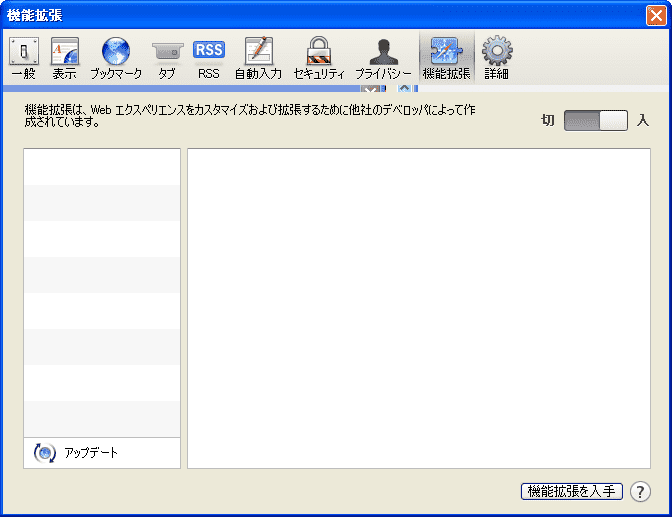Open the 自動入力 (AutoFill) preferences pane

258,58
